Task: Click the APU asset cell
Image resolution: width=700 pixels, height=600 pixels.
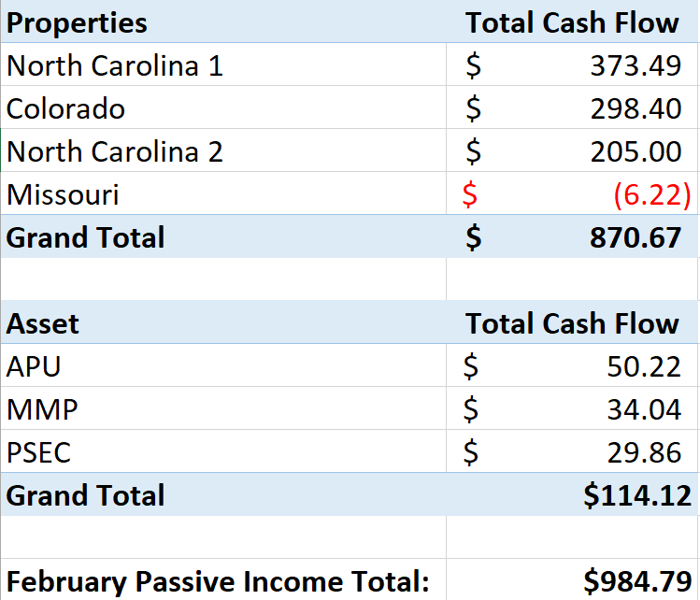Action: (x=223, y=365)
